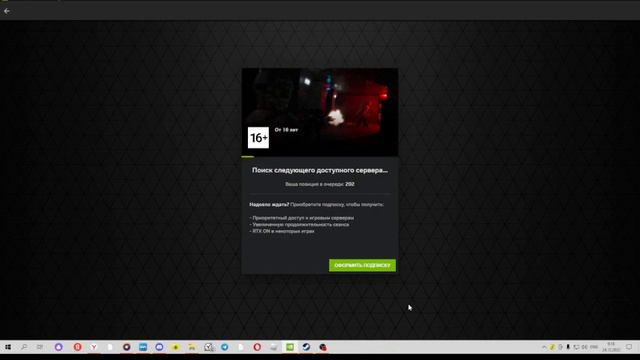The height and width of the screenshot is (360, 640).
Task: Click the yellow system tray icon
Action: [x=552, y=347]
